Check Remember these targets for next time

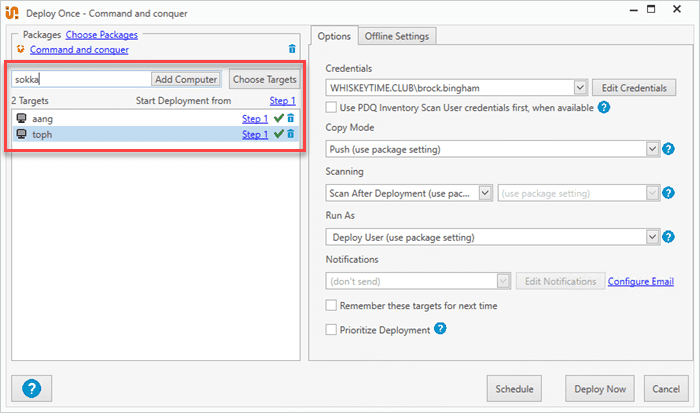(331, 305)
